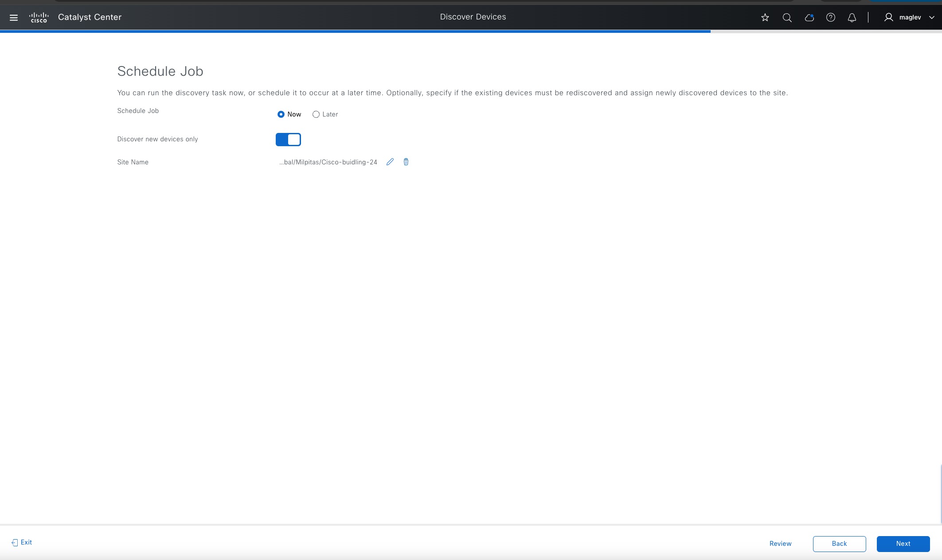View notifications via the bell icon
Image resolution: width=942 pixels, height=560 pixels.
pyautogui.click(x=852, y=18)
